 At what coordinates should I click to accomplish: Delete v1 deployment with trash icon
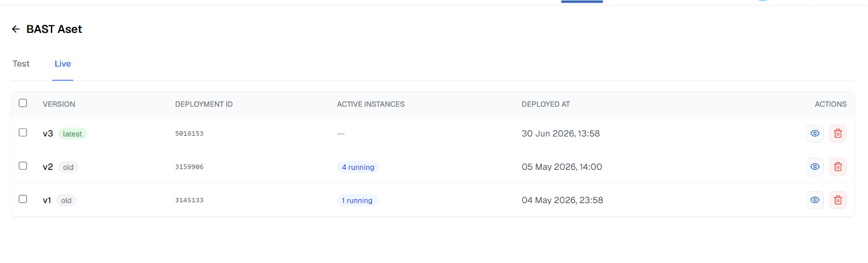(x=838, y=200)
